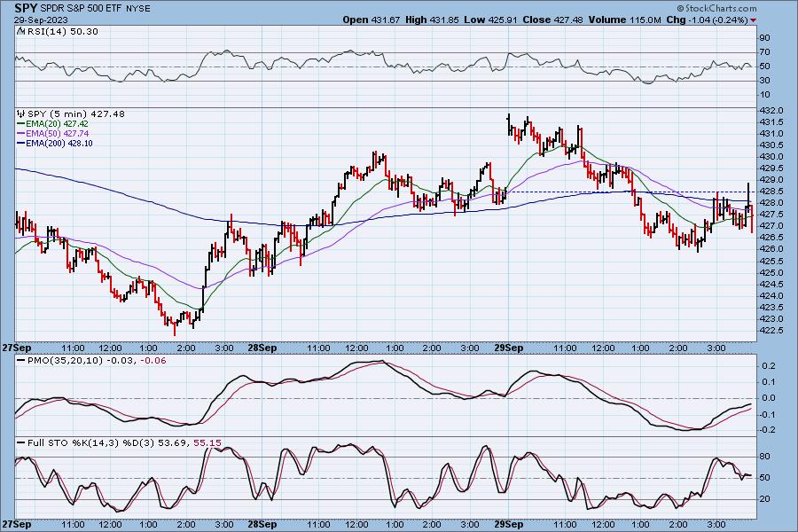Open the StockCharts.com copyright link
The height and width of the screenshot is (532, 798).
point(716,8)
